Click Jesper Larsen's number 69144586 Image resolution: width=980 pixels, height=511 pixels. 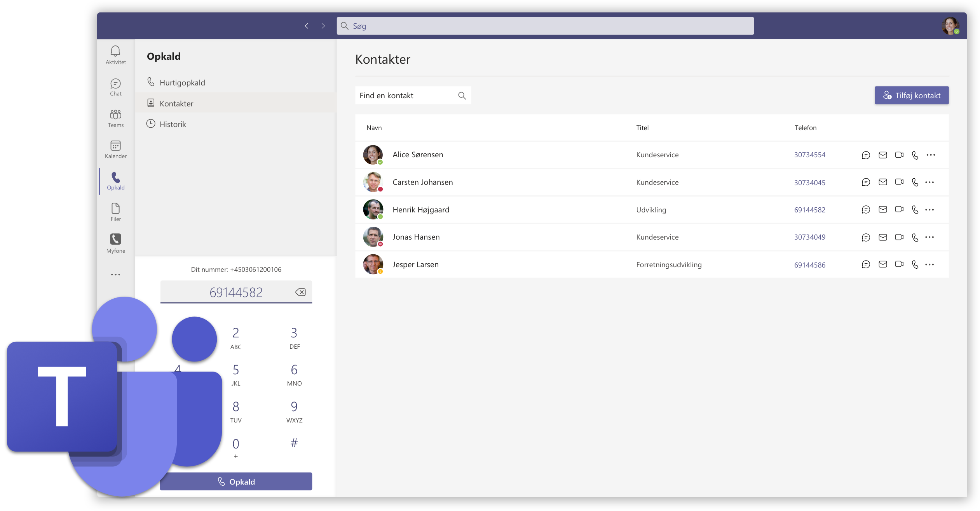(x=809, y=265)
